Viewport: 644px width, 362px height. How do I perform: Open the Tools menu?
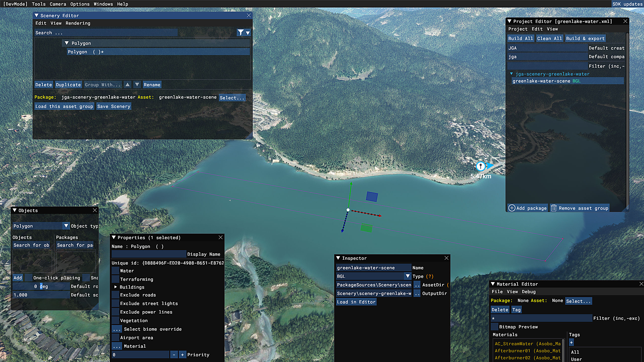(x=39, y=4)
